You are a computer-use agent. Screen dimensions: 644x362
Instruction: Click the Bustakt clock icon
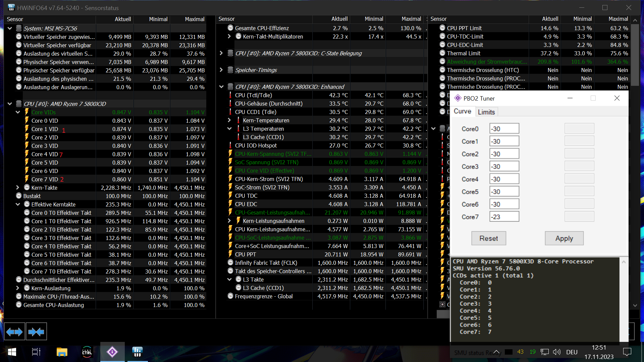pyautogui.click(x=19, y=196)
